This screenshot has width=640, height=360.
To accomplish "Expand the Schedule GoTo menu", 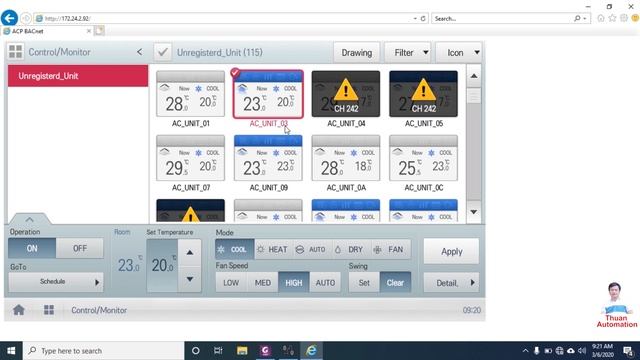I will [x=56, y=282].
